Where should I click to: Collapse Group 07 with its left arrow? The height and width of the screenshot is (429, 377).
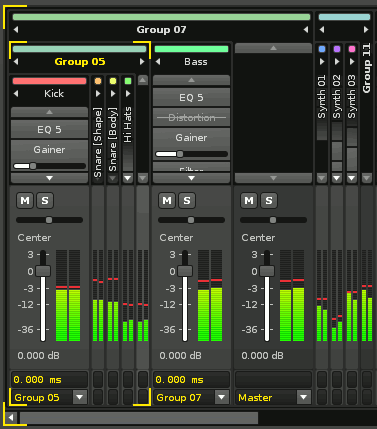pyautogui.click(x=16, y=30)
